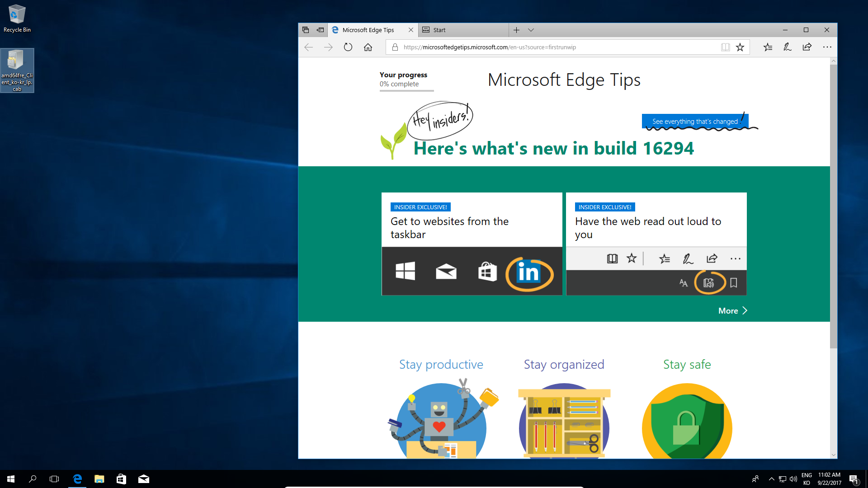Open the Mail app on the taskbar

tap(144, 479)
